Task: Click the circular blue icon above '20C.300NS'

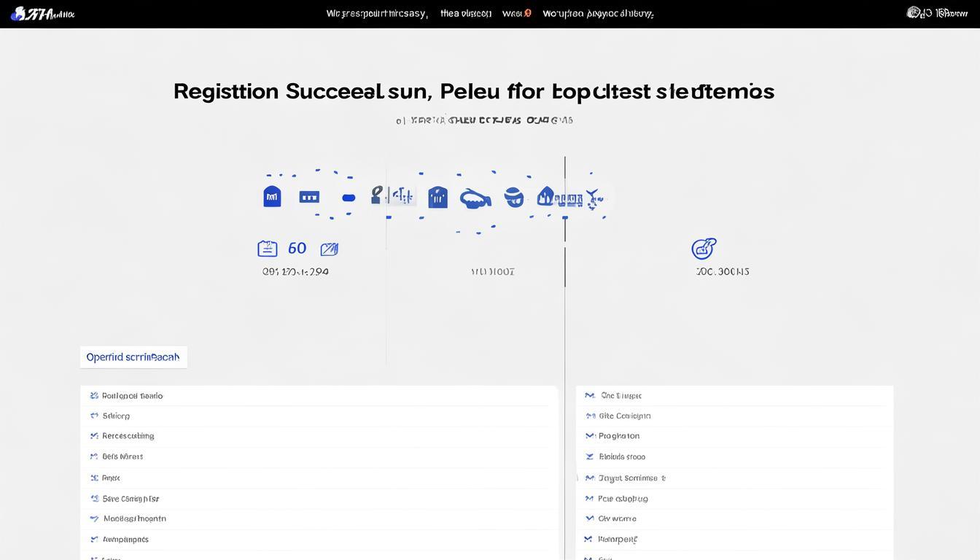Action: pos(704,249)
